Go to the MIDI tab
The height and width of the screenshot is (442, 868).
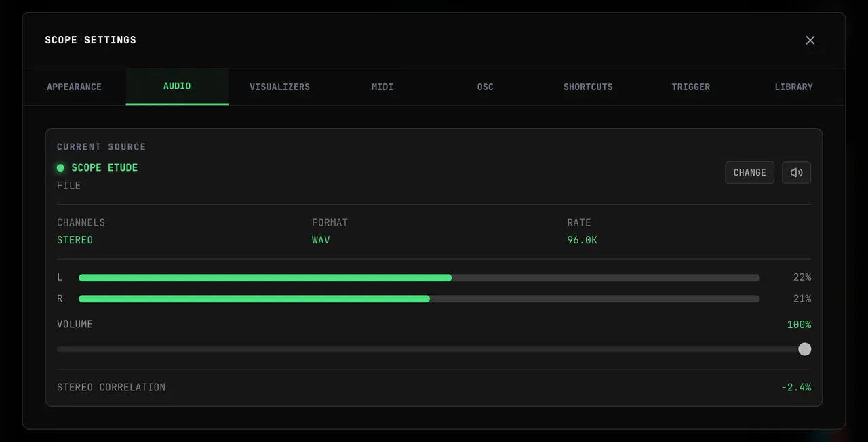click(382, 87)
